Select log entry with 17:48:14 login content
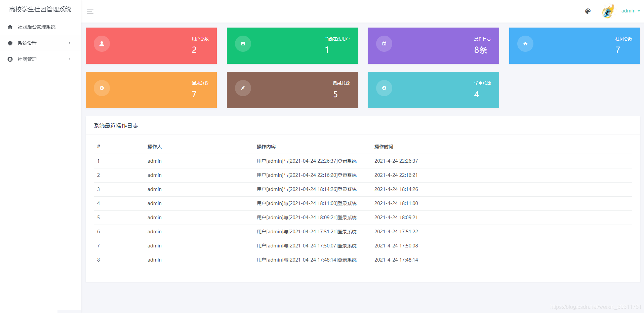This screenshot has height=313, width=644. click(x=307, y=260)
